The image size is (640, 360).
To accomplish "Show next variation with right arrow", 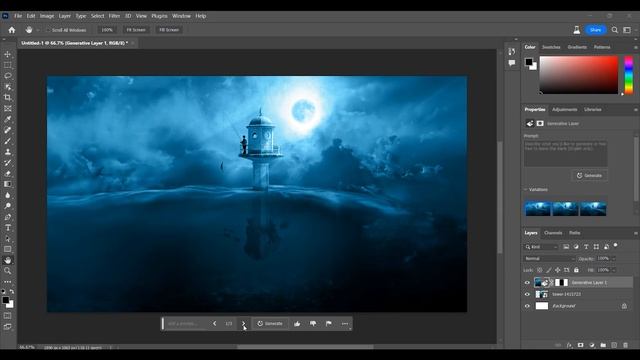I will [243, 324].
